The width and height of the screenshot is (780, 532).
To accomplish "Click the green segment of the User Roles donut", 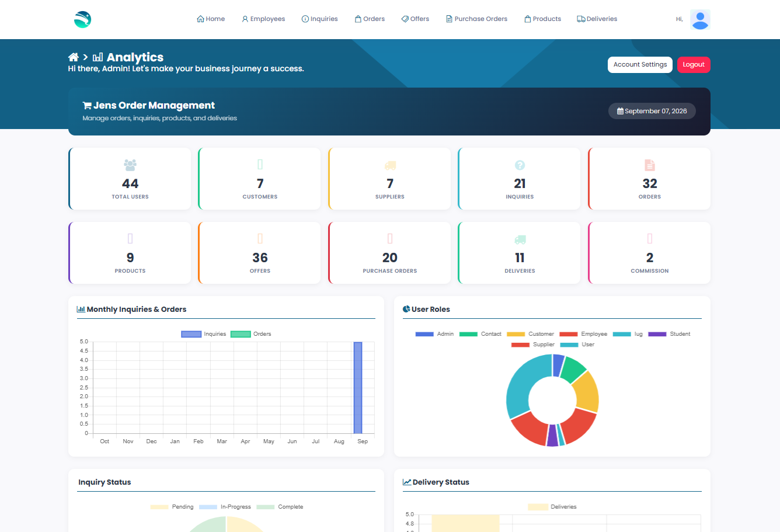I will point(572,368).
